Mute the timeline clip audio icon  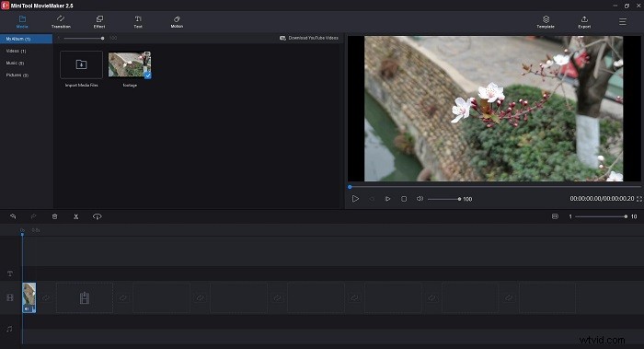pyautogui.click(x=27, y=308)
